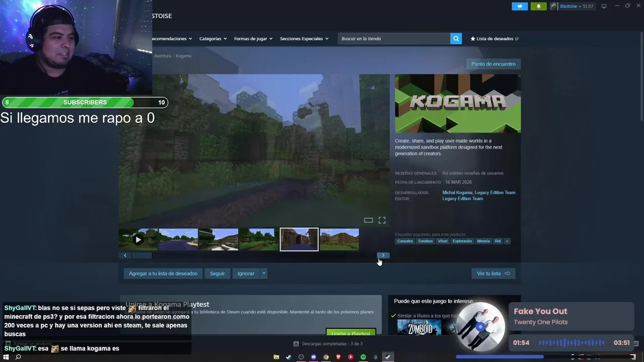Click the Steam announcements megaphone icon
Screen dimensions: 644x362
(520, 7)
